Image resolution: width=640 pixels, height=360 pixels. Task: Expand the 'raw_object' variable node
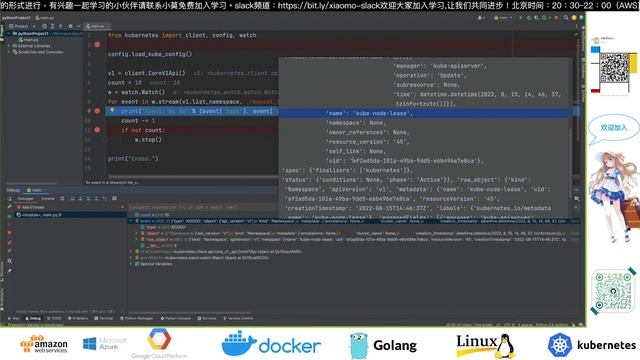tap(137, 239)
